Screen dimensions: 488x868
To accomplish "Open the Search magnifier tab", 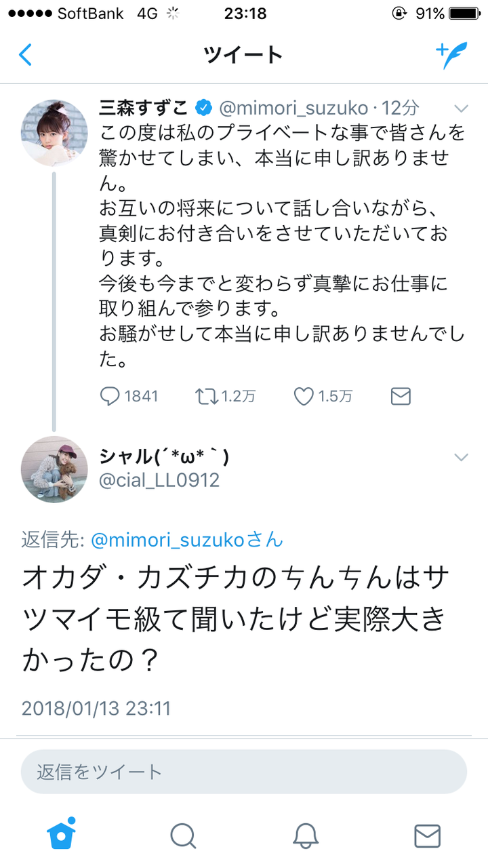I will click(x=183, y=835).
